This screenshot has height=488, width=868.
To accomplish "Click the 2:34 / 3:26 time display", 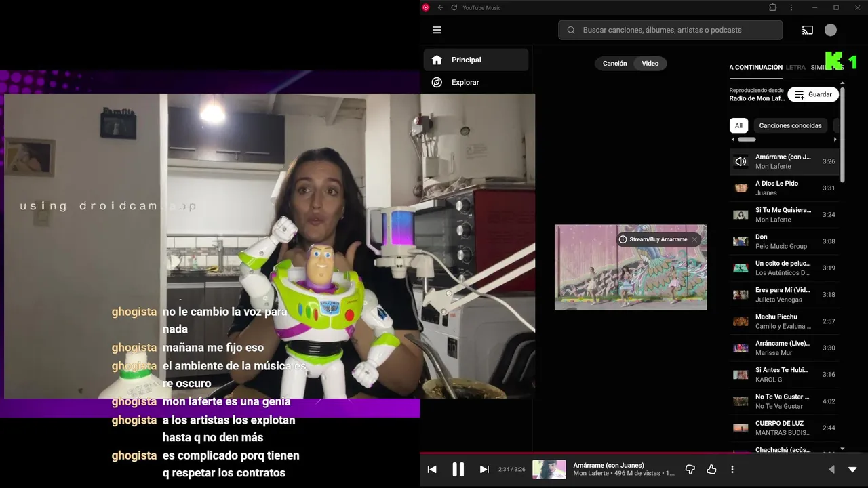I will (512, 469).
